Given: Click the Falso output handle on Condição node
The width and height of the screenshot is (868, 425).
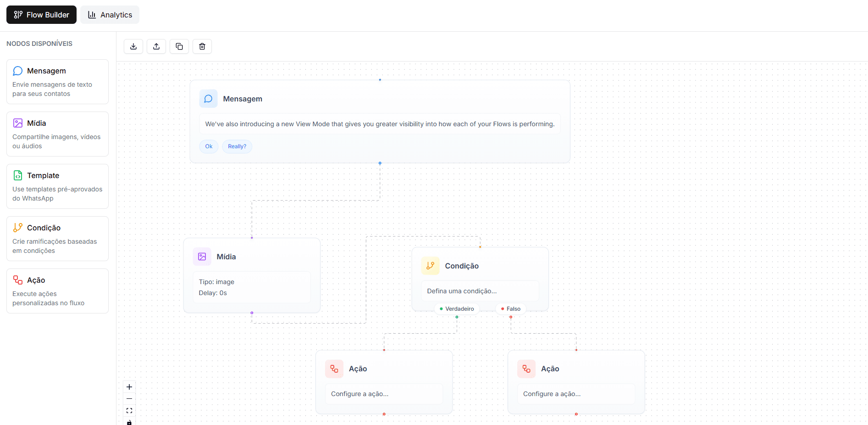Looking at the screenshot, I should click(511, 316).
